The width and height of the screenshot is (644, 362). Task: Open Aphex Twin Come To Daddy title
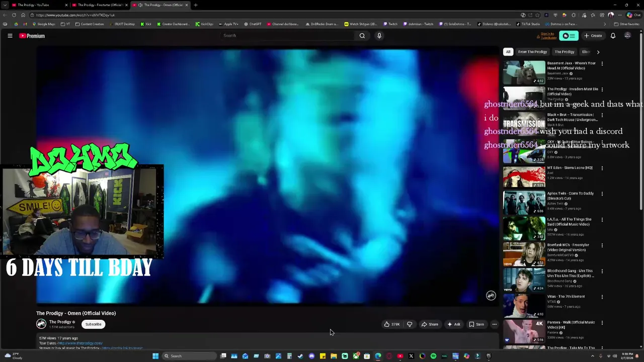(x=570, y=196)
